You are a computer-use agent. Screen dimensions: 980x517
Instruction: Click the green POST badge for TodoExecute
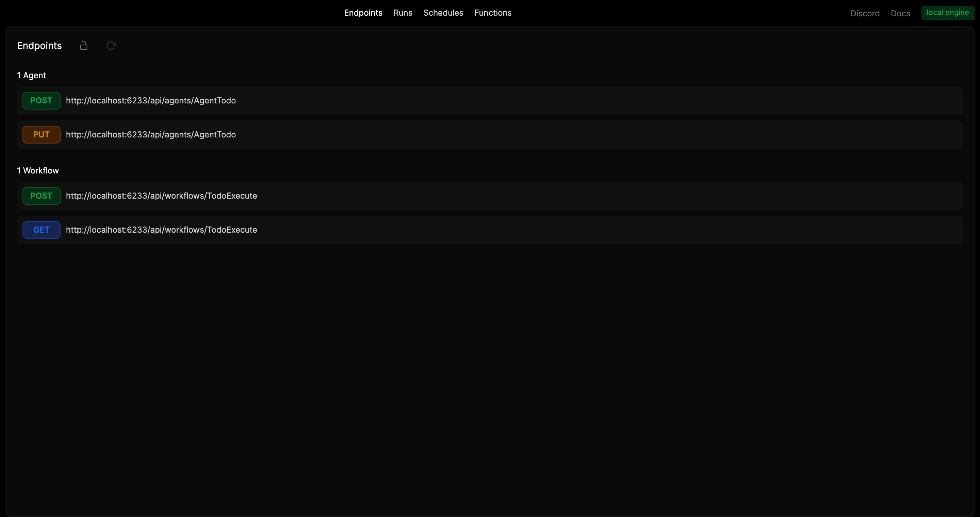(41, 196)
